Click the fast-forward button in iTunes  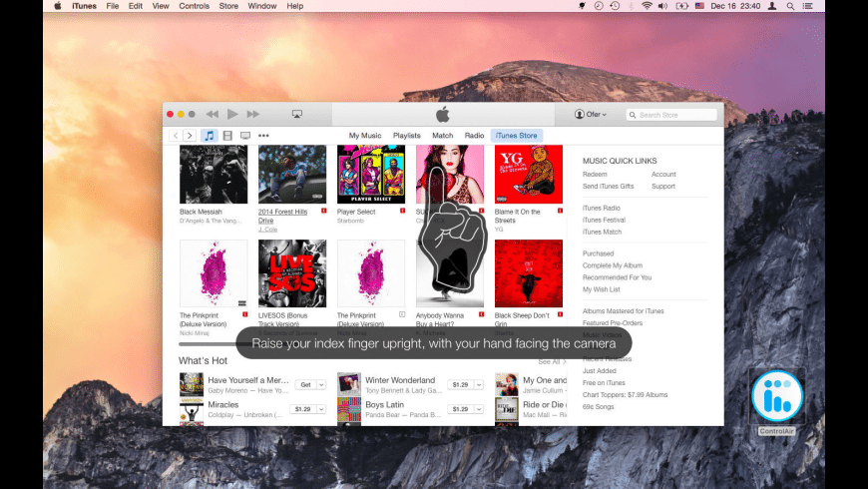pos(253,114)
